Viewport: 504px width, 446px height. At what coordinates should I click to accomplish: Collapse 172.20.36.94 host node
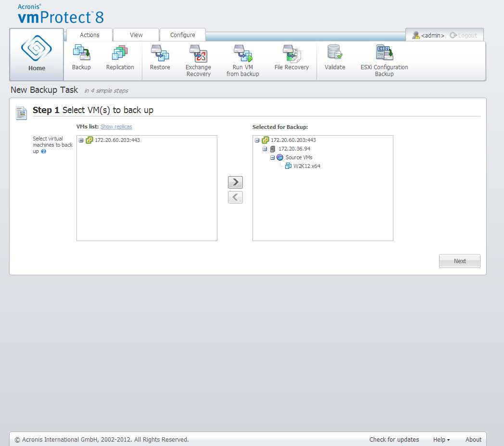(x=265, y=149)
